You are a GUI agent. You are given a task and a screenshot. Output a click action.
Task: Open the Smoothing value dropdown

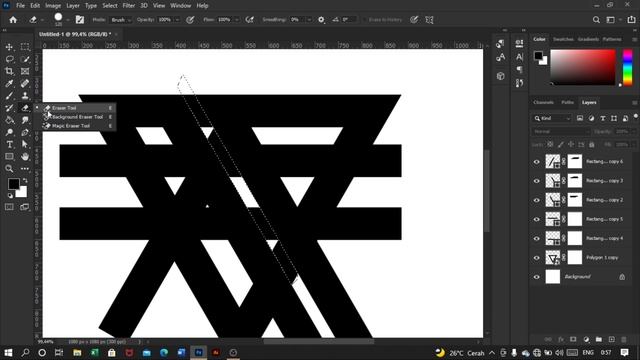click(x=309, y=20)
